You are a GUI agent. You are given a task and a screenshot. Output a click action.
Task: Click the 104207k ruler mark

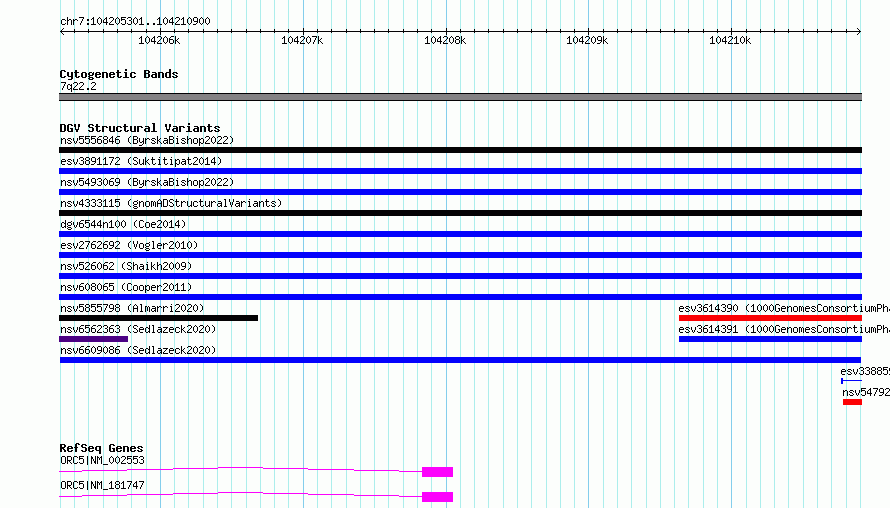(302, 40)
